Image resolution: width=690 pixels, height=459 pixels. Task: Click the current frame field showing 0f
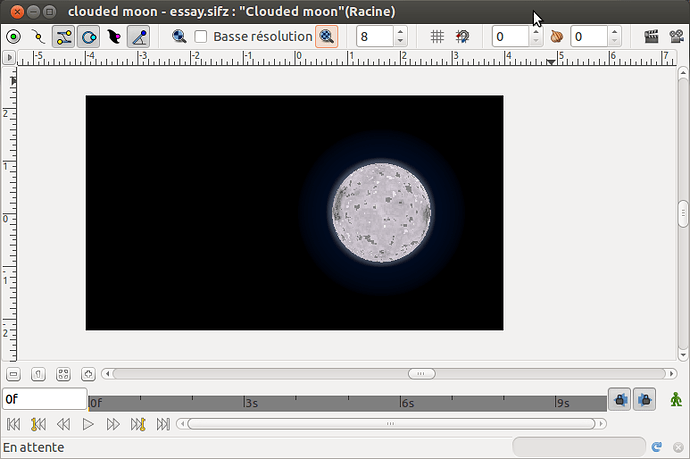point(44,399)
